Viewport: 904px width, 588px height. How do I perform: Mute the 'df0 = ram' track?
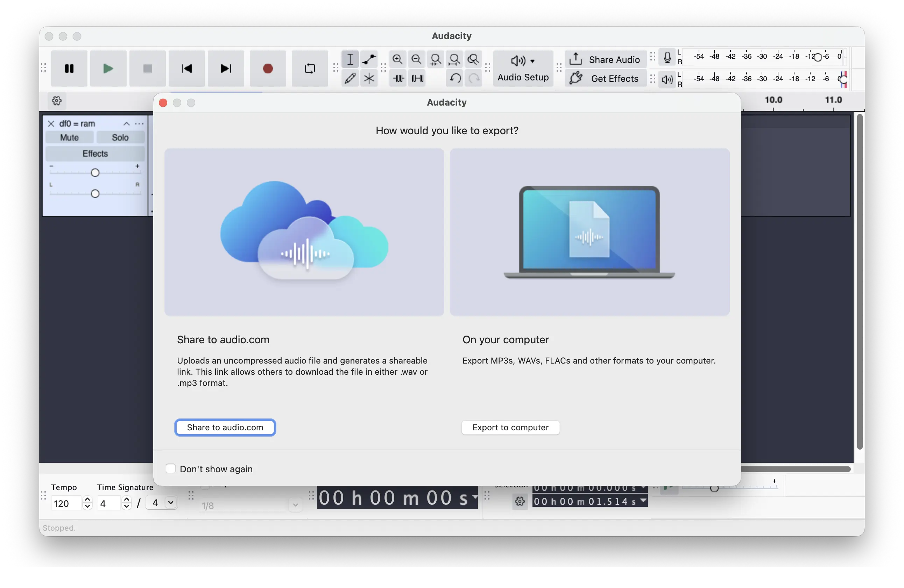point(69,137)
